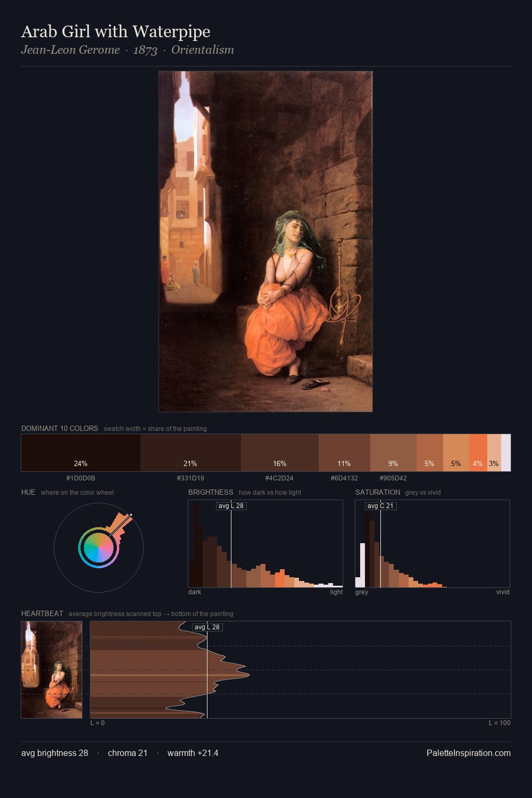Click the 'L = 100' axis label

pyautogui.click(x=500, y=723)
